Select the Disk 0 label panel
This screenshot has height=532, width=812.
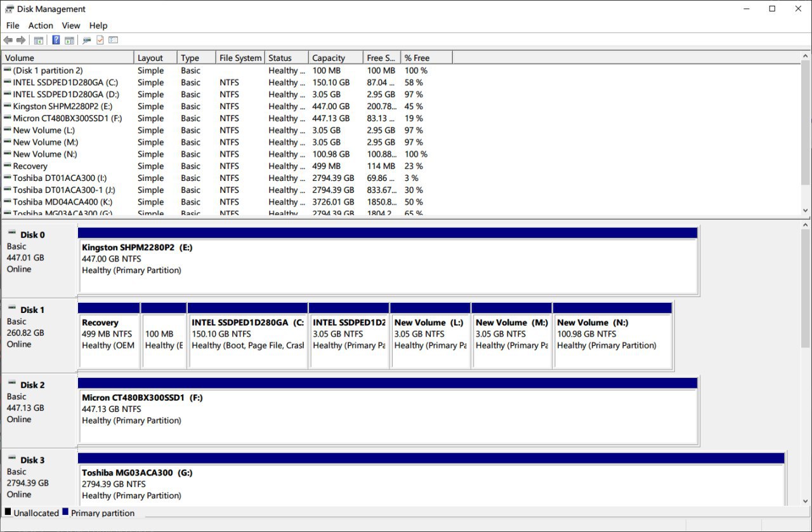click(x=39, y=262)
